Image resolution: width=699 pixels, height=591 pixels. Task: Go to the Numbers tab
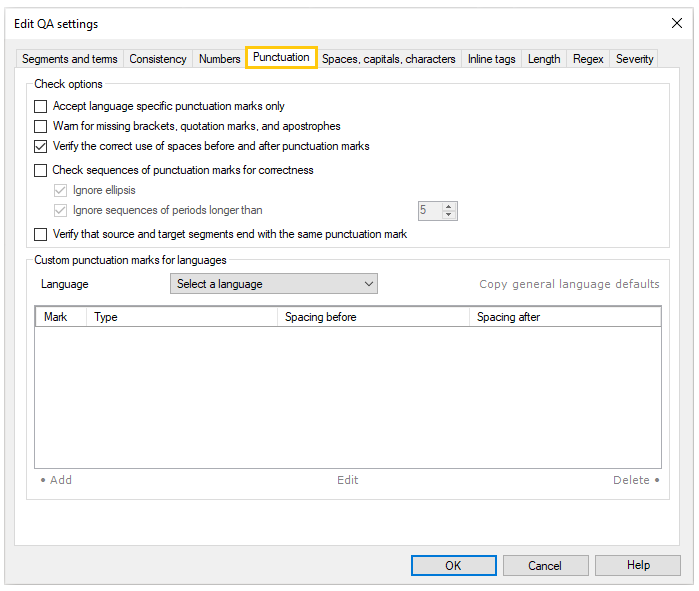pyautogui.click(x=219, y=59)
